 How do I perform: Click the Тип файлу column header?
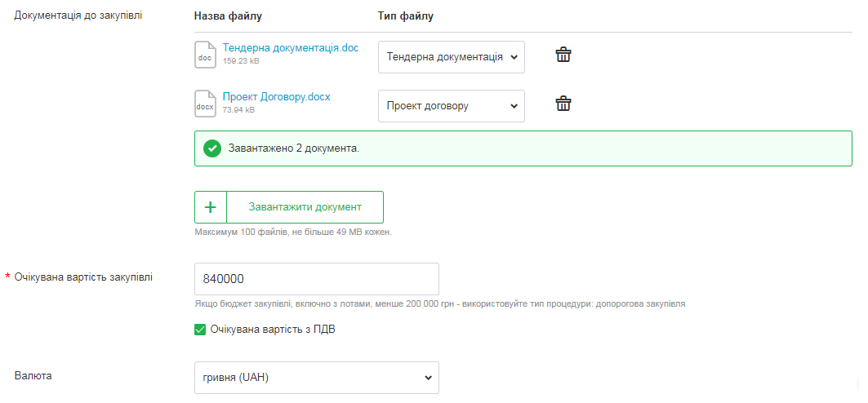click(x=406, y=16)
